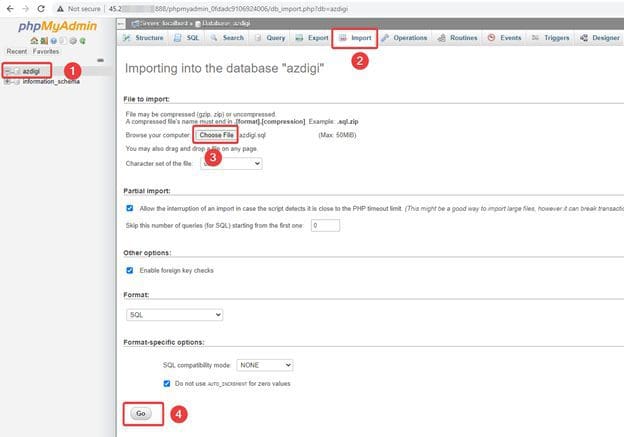This screenshot has height=437, width=624.
Task: Toggle Do not use AUTO_INCREMENT checkbox
Action: [167, 383]
